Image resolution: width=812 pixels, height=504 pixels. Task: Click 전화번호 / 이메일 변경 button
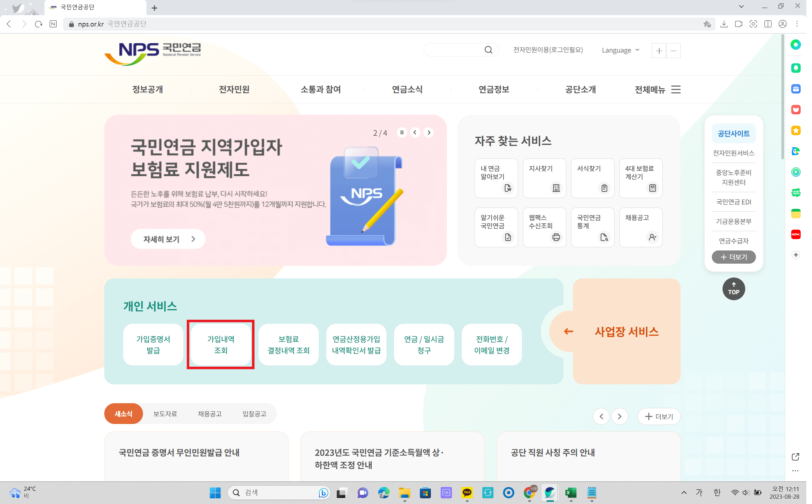(491, 345)
